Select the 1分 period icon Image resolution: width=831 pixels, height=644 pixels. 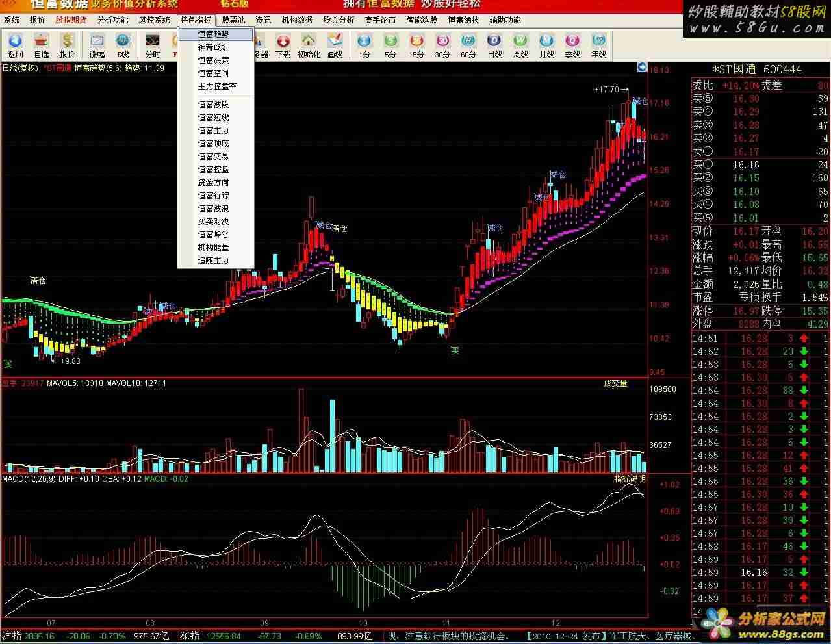coord(364,45)
